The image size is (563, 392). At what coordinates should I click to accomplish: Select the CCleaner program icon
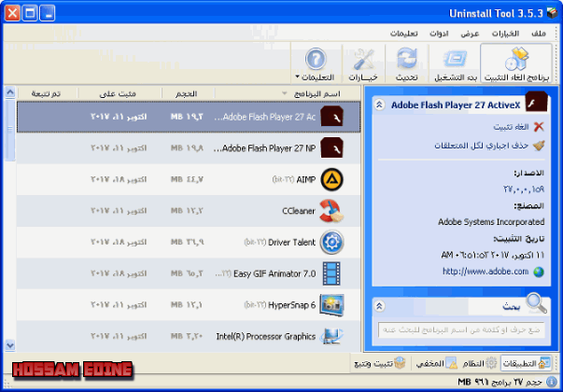331,211
